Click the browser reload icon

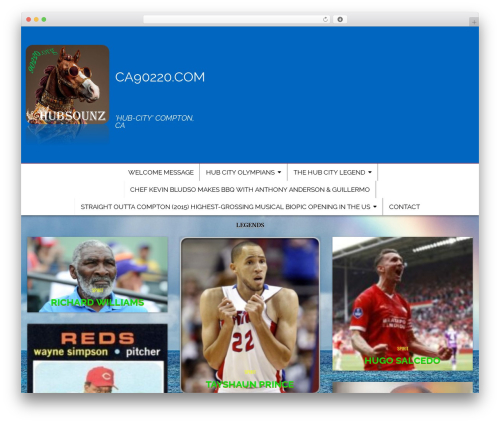[x=325, y=19]
